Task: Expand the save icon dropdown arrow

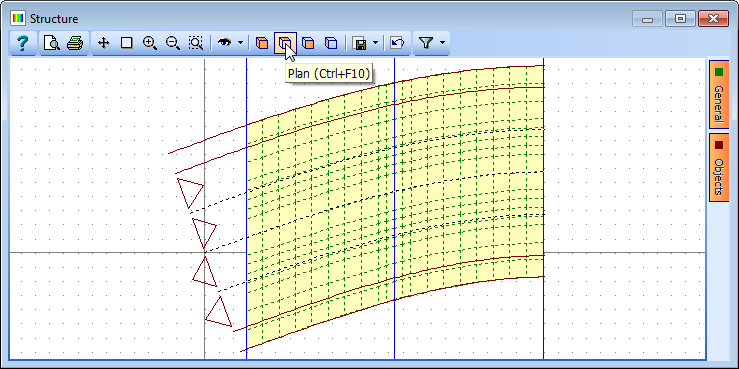Action: pos(376,43)
